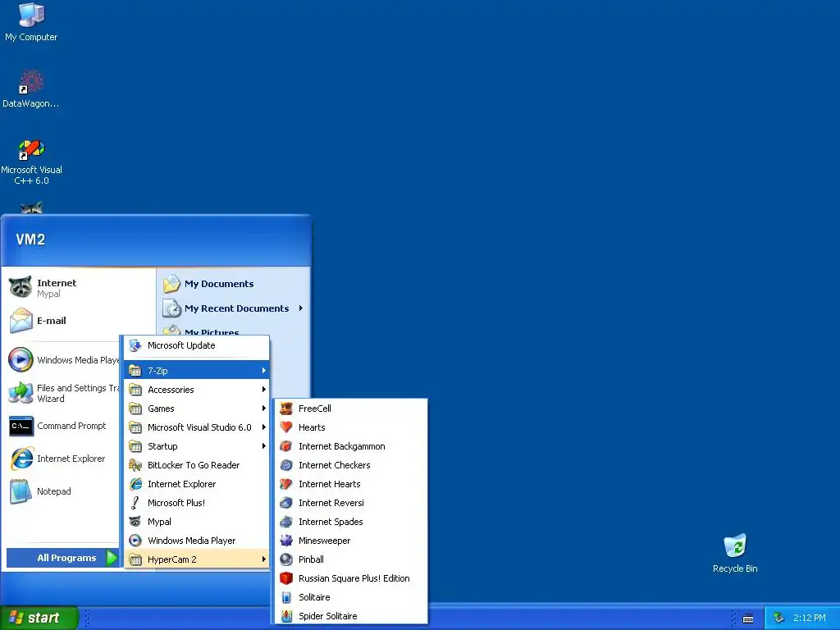The width and height of the screenshot is (840, 630).
Task: Select the Recycle Bin desktop icon
Action: [x=735, y=546]
